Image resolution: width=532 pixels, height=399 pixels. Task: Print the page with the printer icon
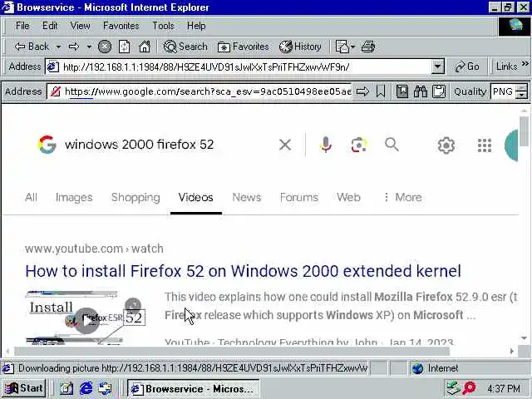[x=368, y=47]
